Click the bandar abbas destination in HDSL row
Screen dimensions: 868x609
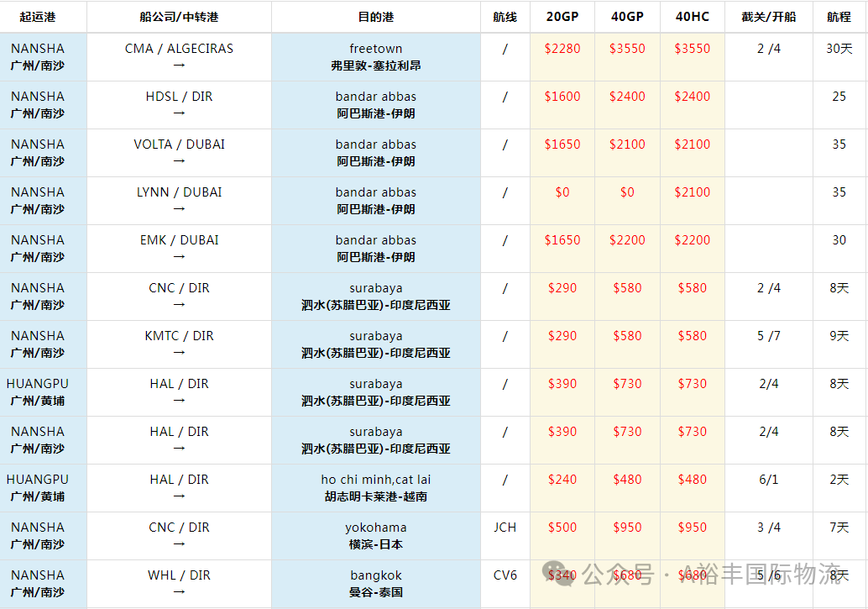[376, 104]
